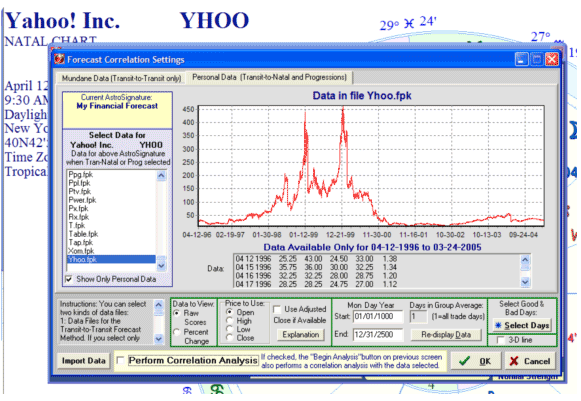This screenshot has width=581, height=401.
Task: Select Xom.fpk in file list
Action: point(111,251)
